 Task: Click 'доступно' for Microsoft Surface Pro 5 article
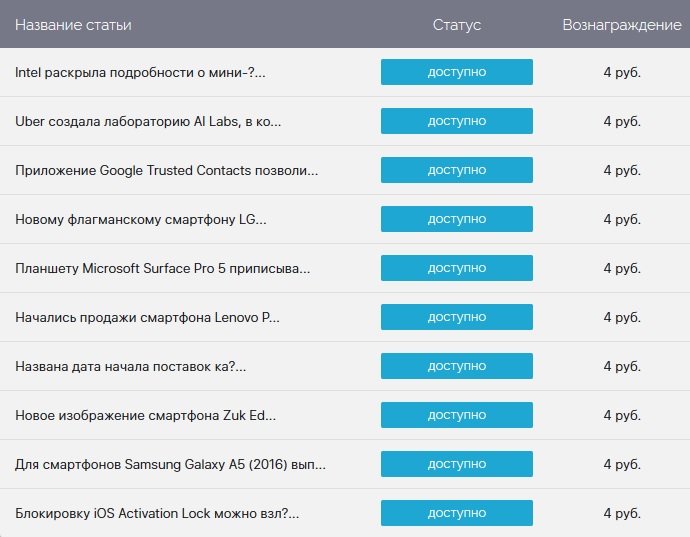457,268
